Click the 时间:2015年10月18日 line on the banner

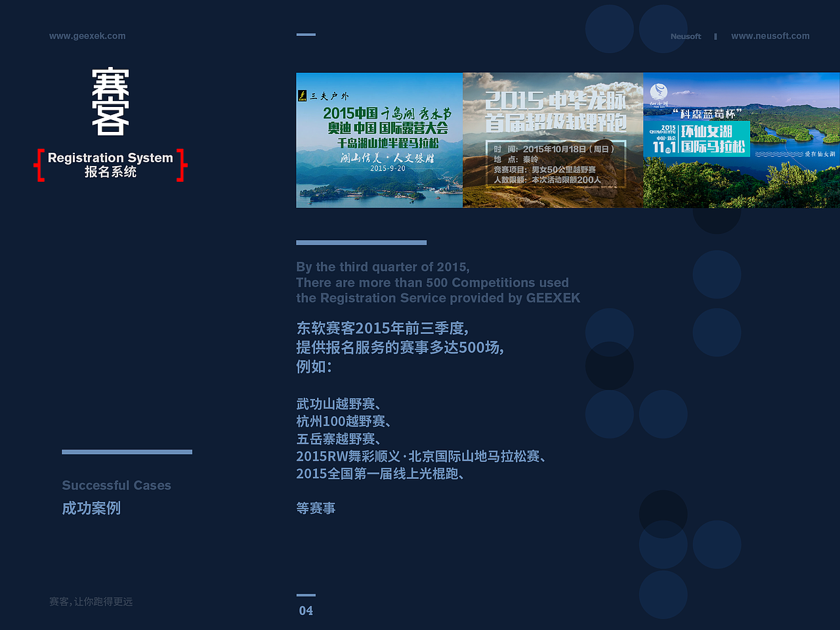click(555, 150)
